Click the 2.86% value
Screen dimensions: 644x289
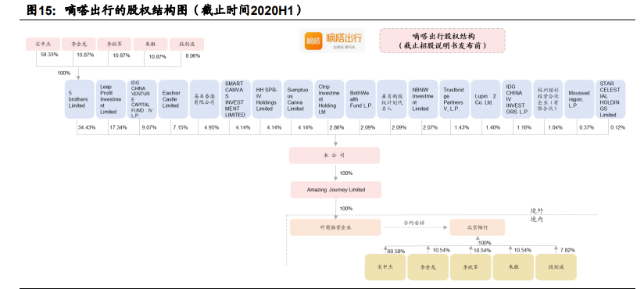[x=336, y=127]
